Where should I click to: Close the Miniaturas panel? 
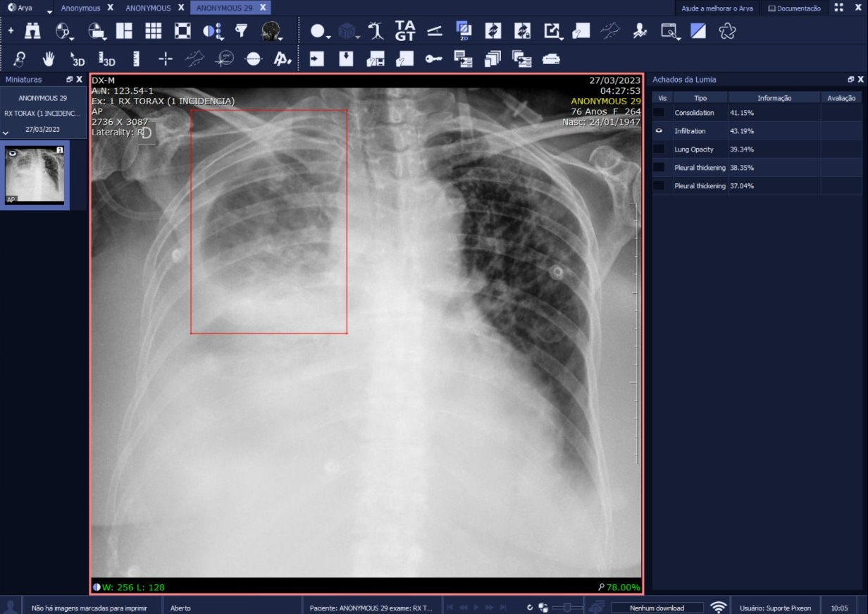point(80,80)
